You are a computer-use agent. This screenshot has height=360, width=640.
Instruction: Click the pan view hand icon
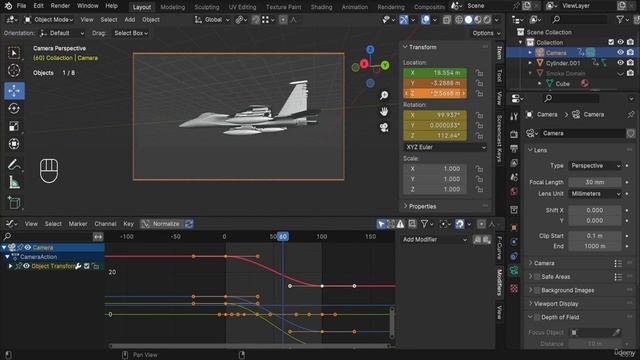pos(384,111)
